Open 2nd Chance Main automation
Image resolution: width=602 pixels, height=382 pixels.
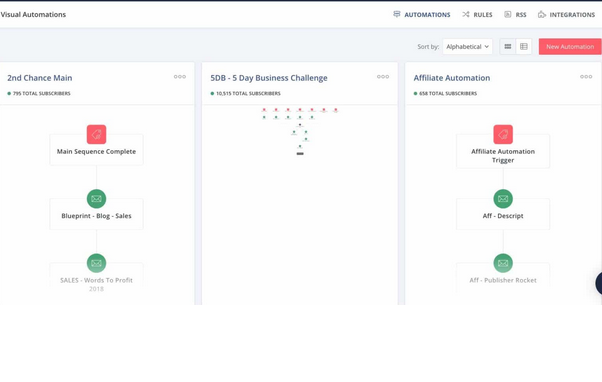[x=40, y=78]
